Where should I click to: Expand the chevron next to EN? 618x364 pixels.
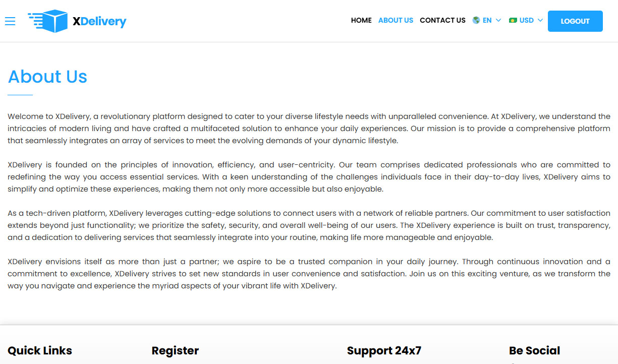pos(498,21)
